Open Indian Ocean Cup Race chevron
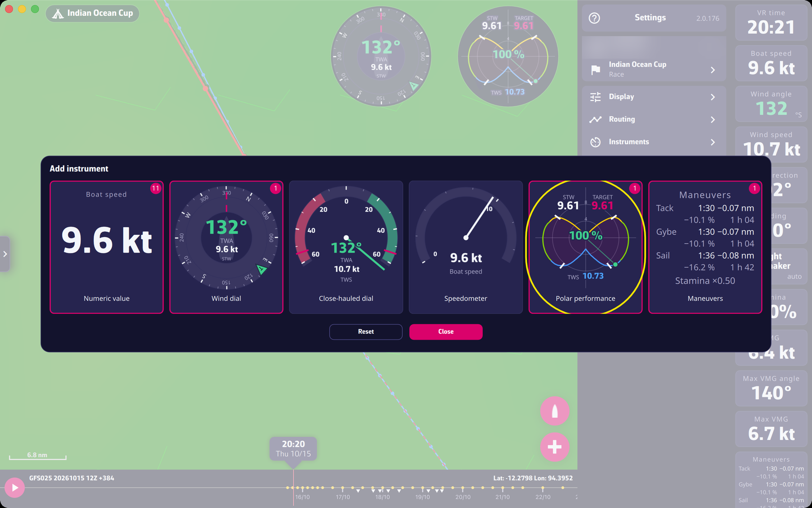This screenshot has width=812, height=508. (x=713, y=70)
